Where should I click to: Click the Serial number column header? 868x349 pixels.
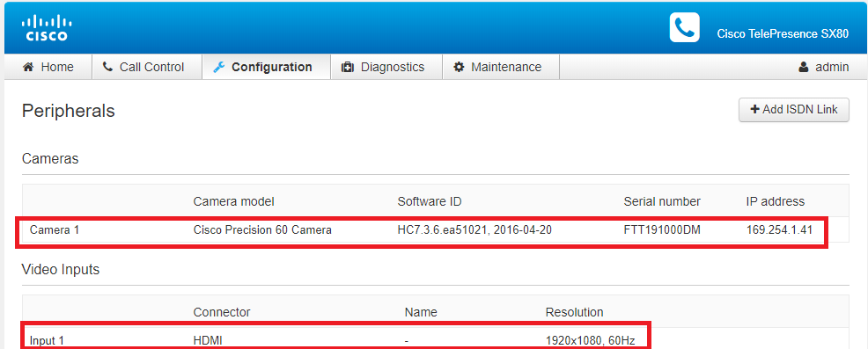pyautogui.click(x=662, y=201)
